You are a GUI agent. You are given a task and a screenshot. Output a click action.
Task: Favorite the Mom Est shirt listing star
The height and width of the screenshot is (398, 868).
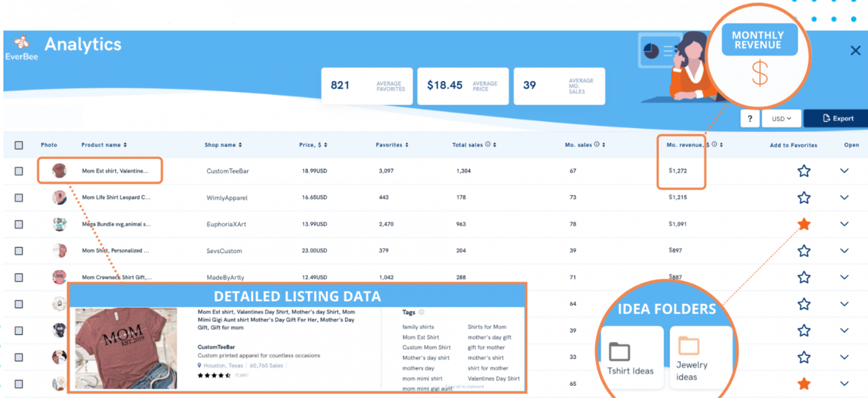click(x=804, y=171)
